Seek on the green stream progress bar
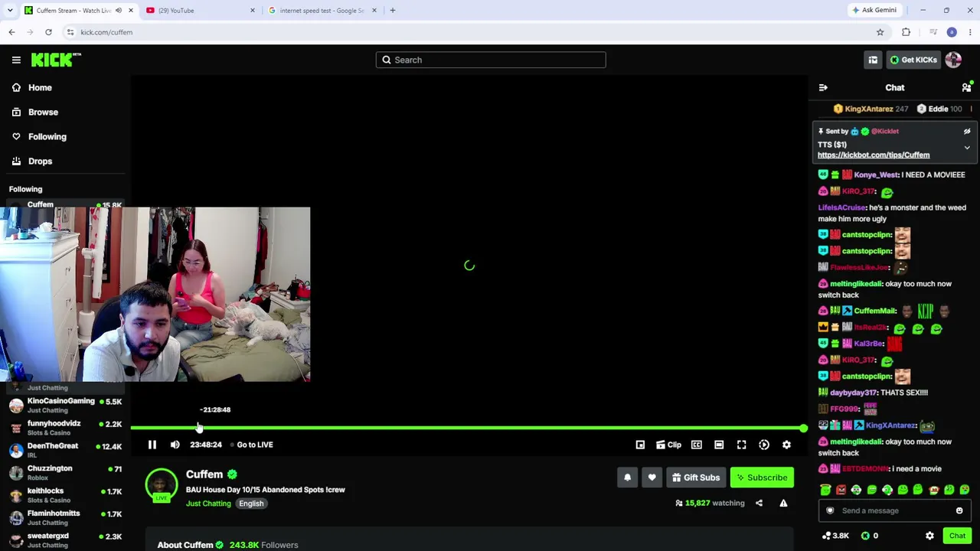Screen dimensions: 980x551 [x=467, y=428]
